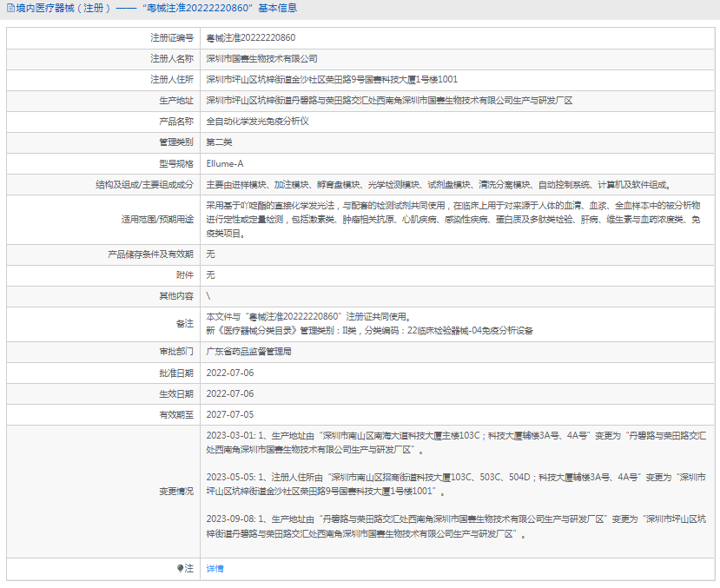Click the 有效期至 field label

point(176,414)
